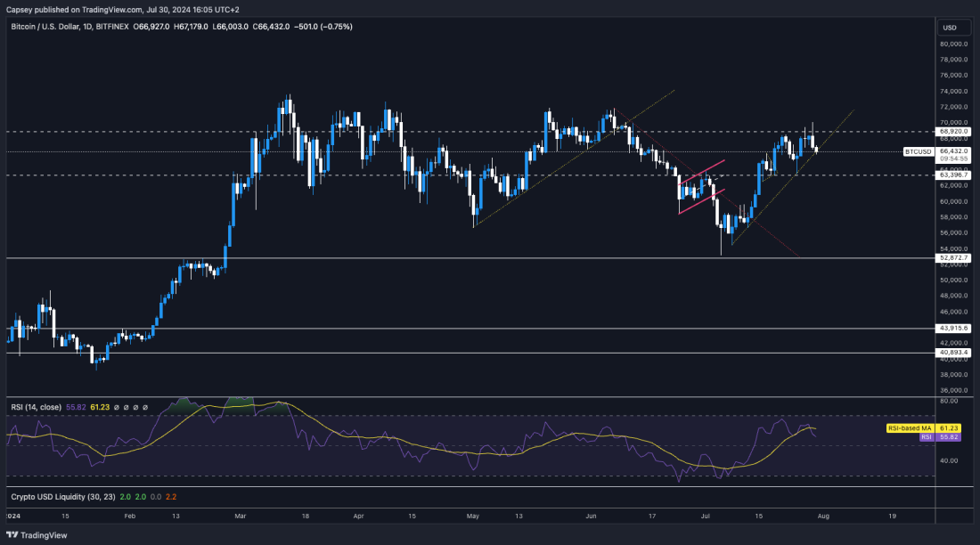Click the BTCUSD price flag on the scale
This screenshot has width=980, height=545.
[x=919, y=151]
